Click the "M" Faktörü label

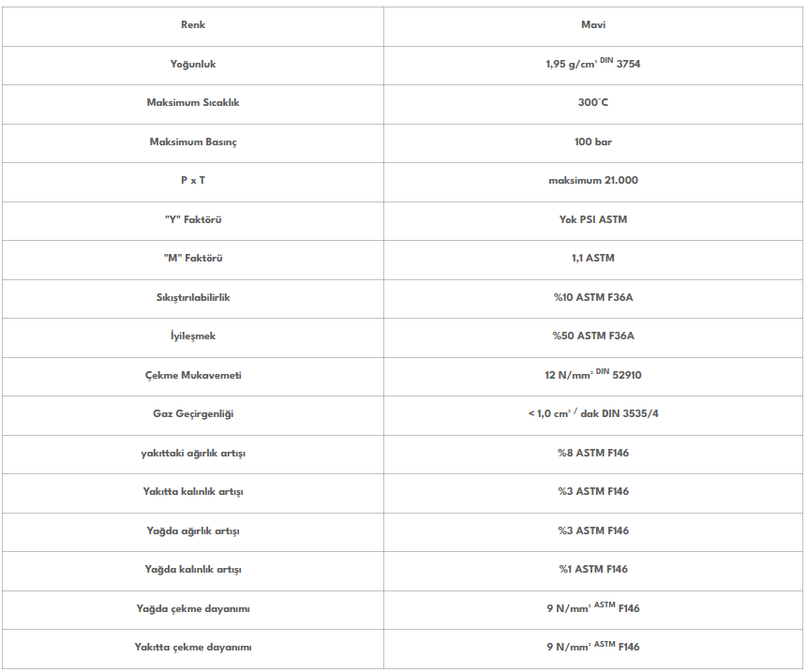193,259
